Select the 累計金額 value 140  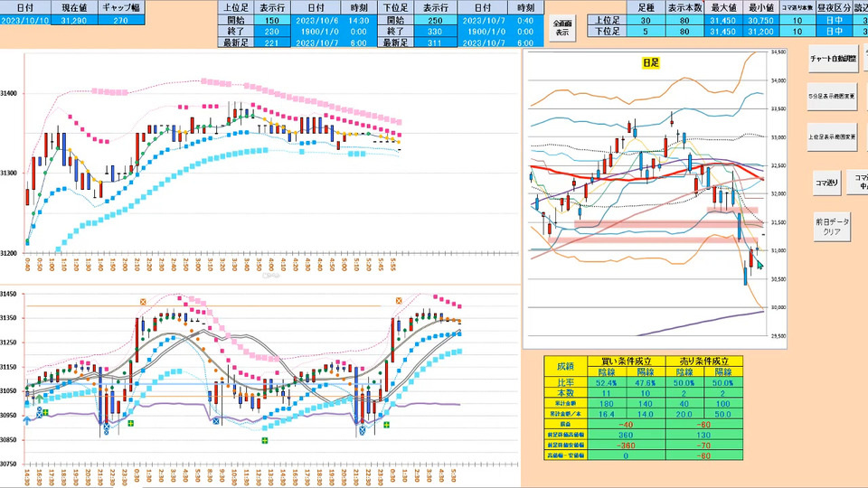click(646, 403)
